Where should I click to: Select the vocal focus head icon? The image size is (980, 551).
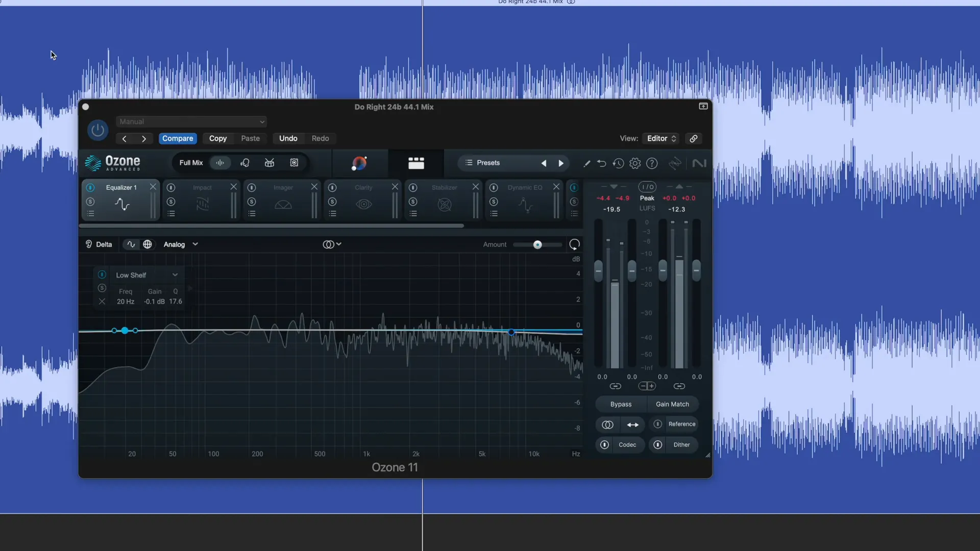245,163
